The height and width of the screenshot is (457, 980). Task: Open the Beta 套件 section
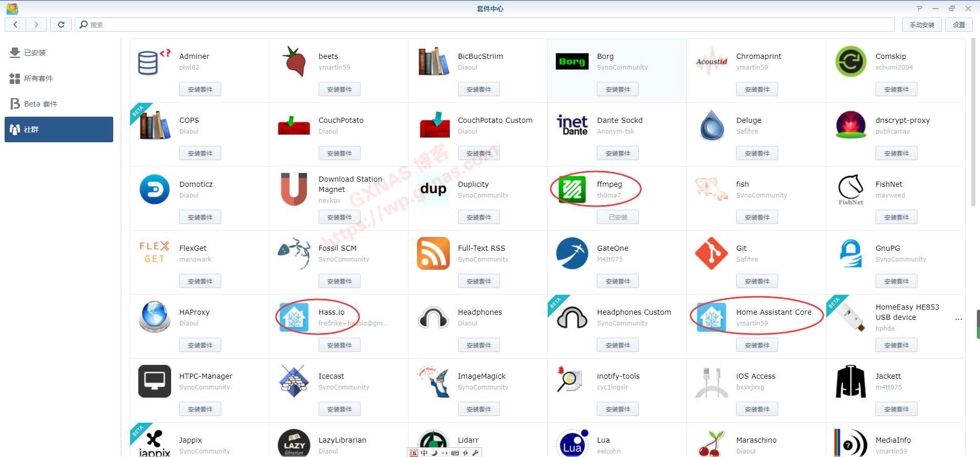click(x=40, y=104)
